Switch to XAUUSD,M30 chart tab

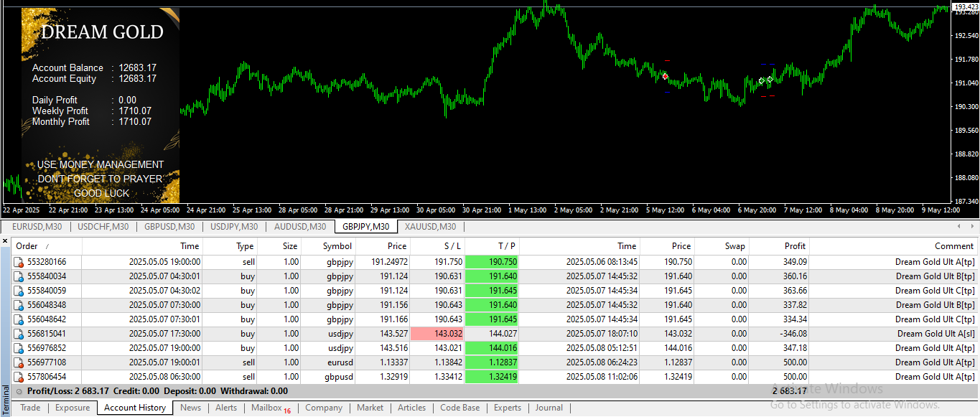point(430,227)
